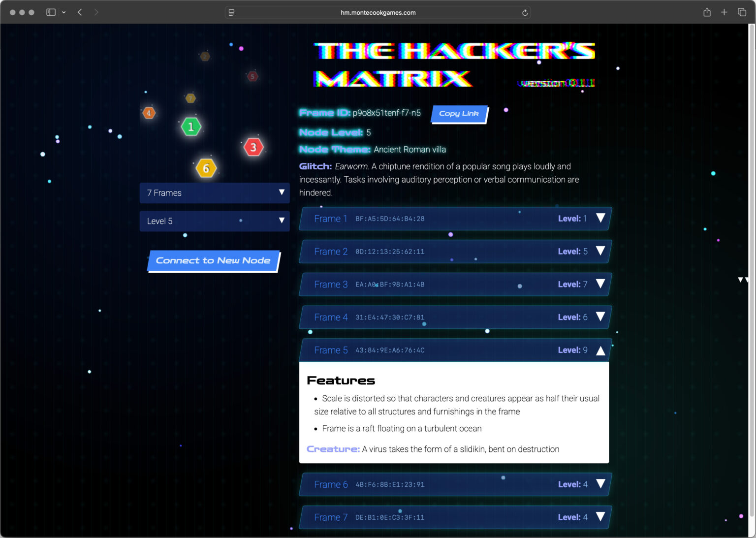Select the orange hexagon node 4
The width and height of the screenshot is (756, 538).
pyautogui.click(x=149, y=113)
